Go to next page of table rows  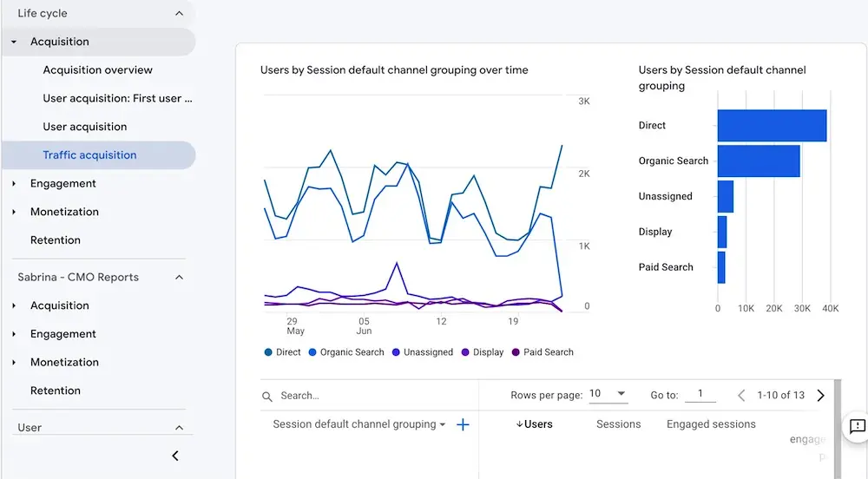pos(820,395)
